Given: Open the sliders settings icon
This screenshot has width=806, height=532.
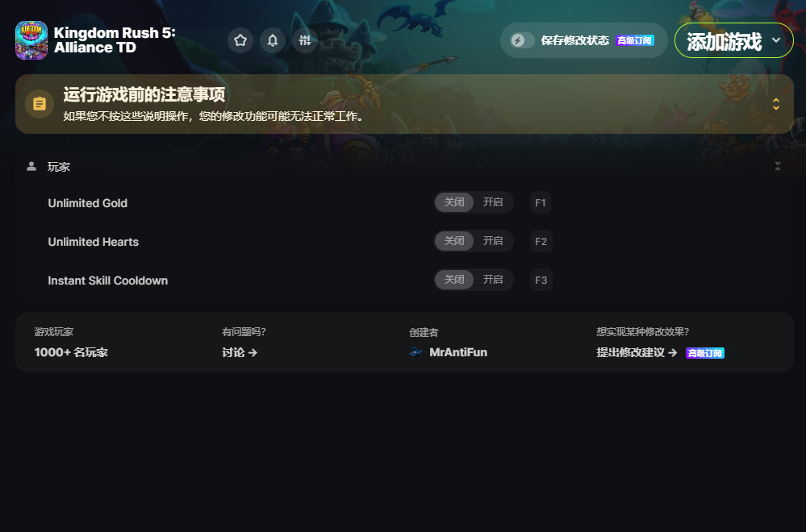Looking at the screenshot, I should [305, 40].
